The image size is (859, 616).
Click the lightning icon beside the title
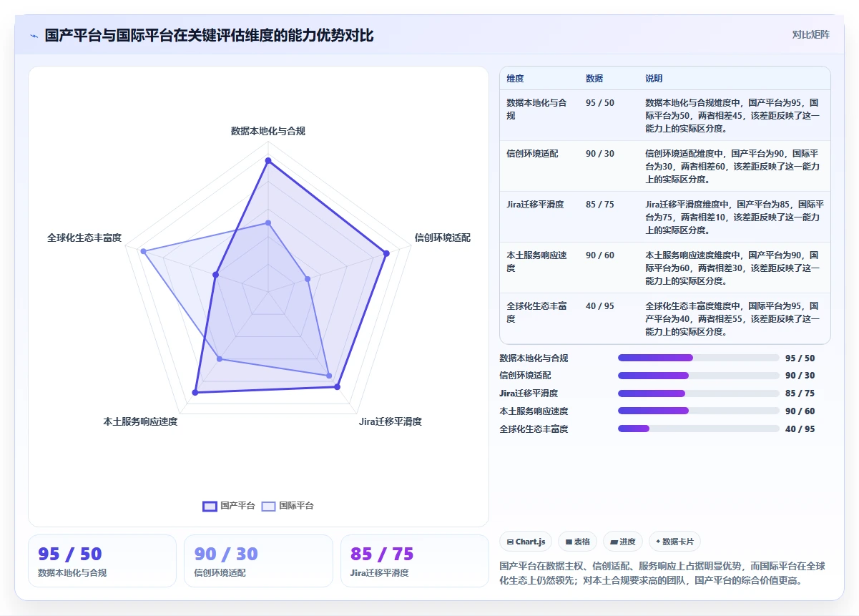pos(34,36)
